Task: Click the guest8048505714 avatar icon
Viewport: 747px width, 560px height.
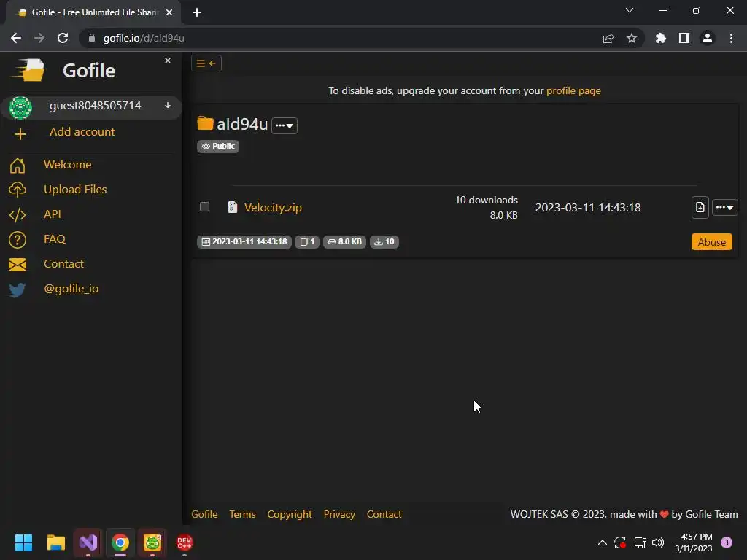Action: [x=20, y=107]
